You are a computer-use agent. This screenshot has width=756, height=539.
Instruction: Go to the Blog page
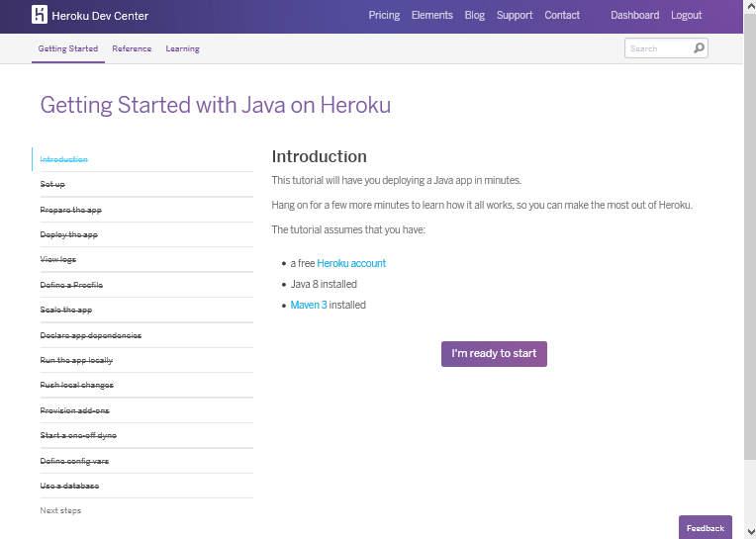475,15
